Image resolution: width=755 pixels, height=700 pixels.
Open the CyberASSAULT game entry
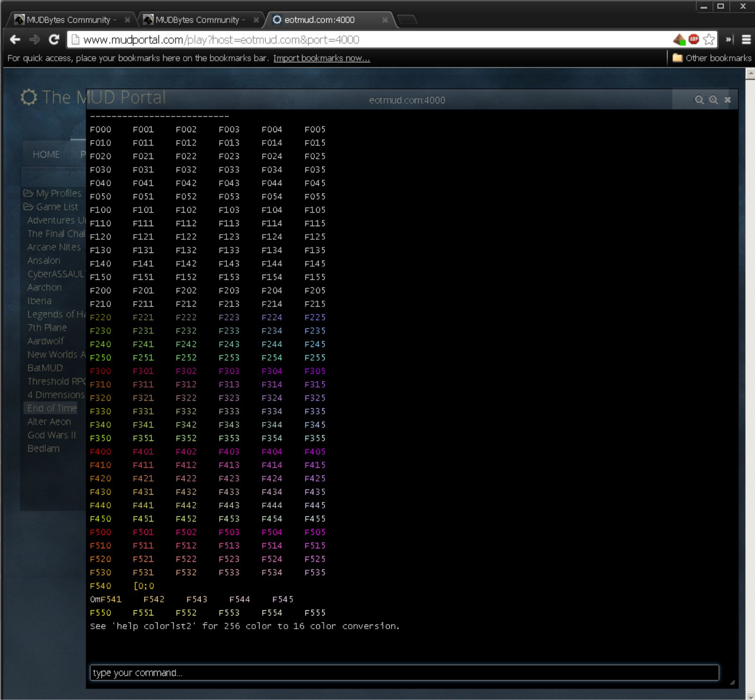tap(56, 274)
